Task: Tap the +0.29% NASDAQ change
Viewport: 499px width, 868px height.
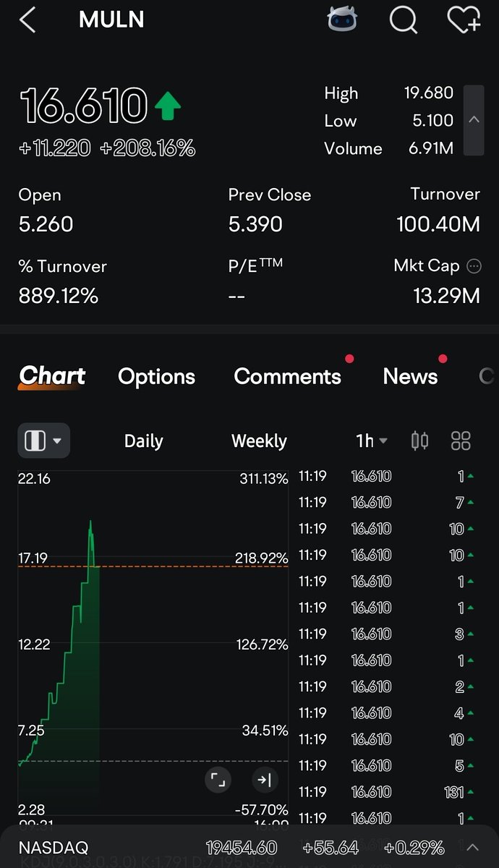Action: click(x=414, y=848)
